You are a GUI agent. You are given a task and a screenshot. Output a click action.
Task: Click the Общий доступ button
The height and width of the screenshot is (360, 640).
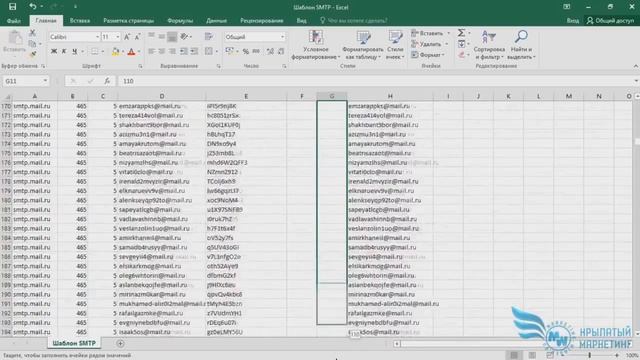611,20
